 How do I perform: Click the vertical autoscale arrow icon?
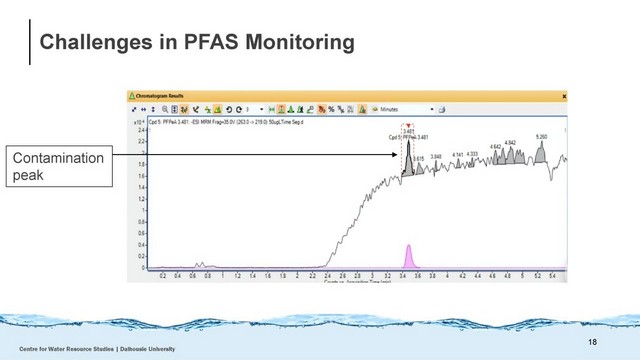[153, 109]
